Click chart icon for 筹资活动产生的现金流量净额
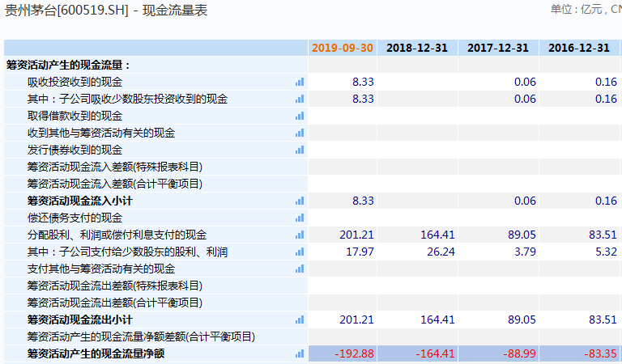Viewport: 622px width, 364px height. coord(300,353)
